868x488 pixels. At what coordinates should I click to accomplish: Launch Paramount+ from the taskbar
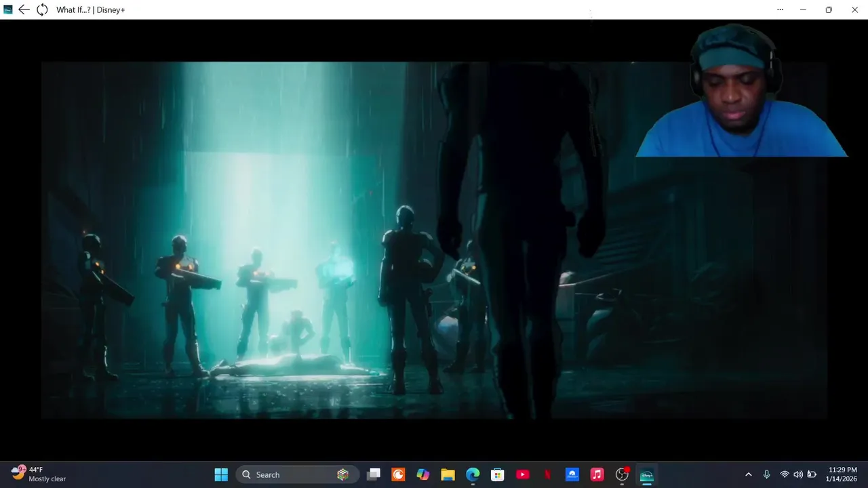coord(572,474)
